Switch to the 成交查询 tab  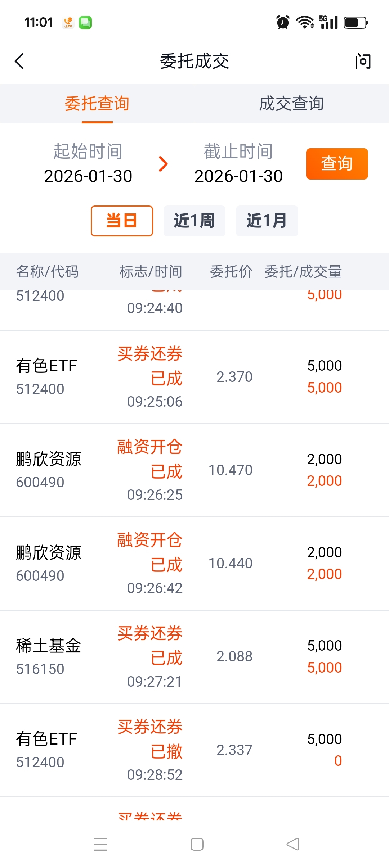coord(291,104)
